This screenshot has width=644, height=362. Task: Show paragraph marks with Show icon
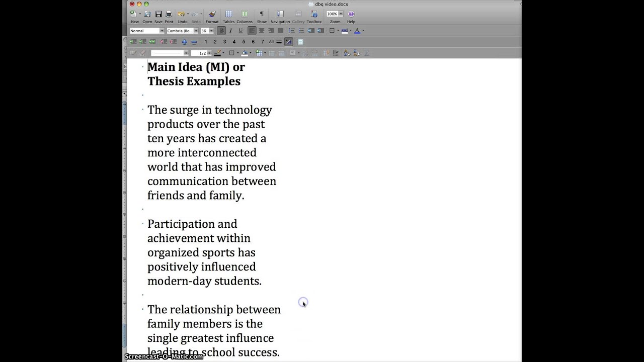(x=262, y=14)
